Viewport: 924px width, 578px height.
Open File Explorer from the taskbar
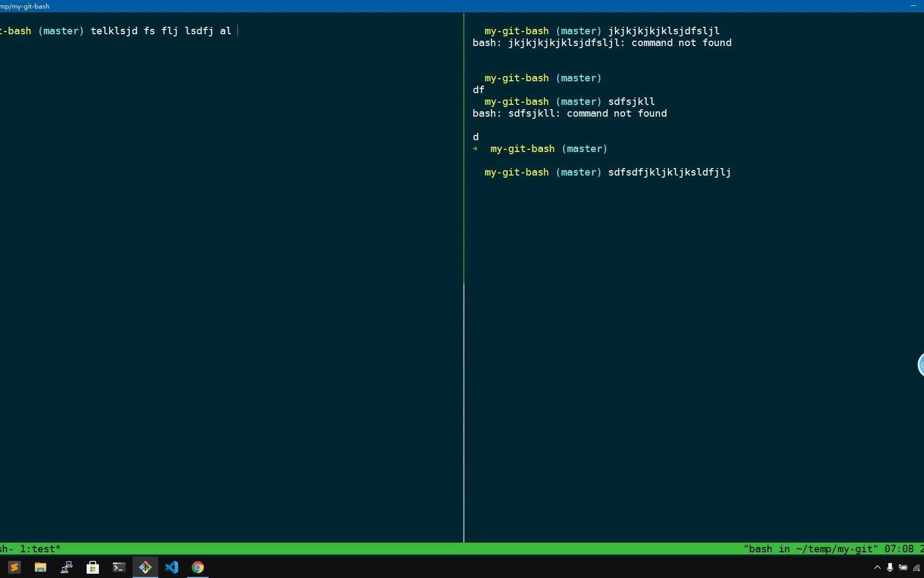pos(41,567)
